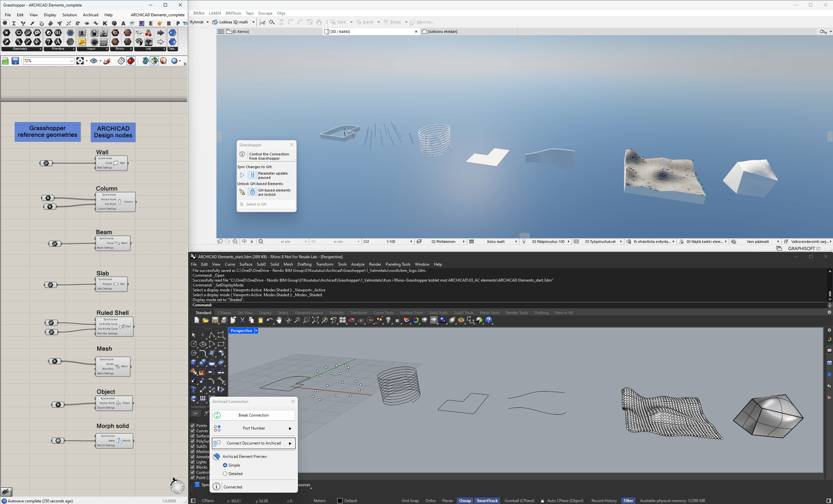The image size is (833, 504).
Task: Open BIMTools menu in Archicad
Action: (233, 13)
